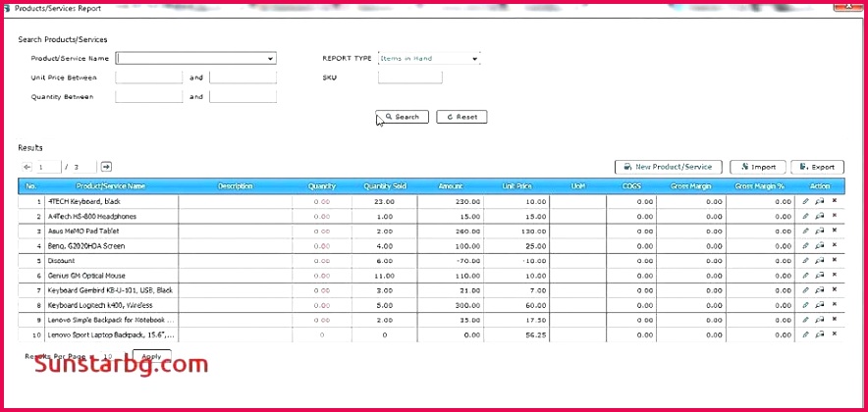This screenshot has width=868, height=412.
Task: Click the Export button
Action: pos(817,167)
